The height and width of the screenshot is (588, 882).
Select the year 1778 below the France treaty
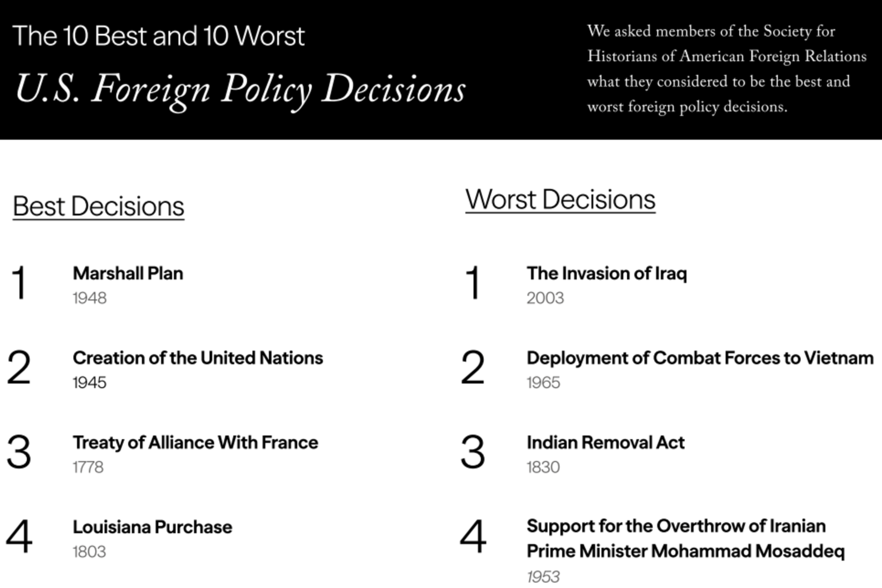(88, 467)
